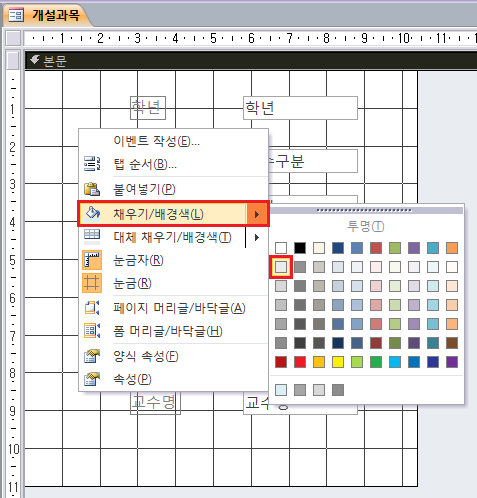
Task: Choose the orange swatch in the top row
Action: pyautogui.click(x=452, y=248)
